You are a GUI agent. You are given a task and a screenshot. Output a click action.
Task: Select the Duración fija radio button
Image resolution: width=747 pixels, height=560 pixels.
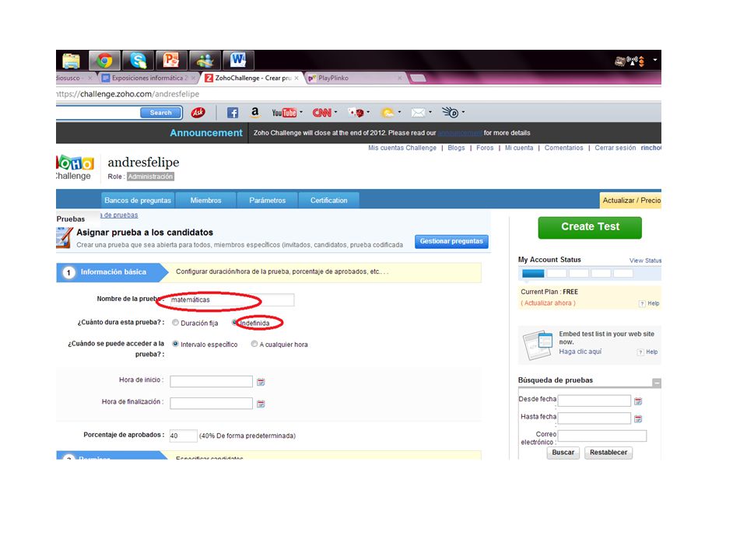point(175,322)
